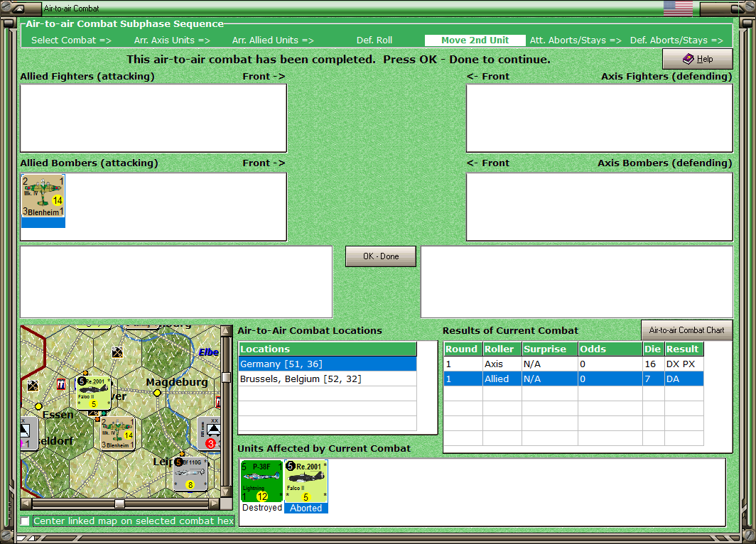The height and width of the screenshot is (544, 756).
Task: Click the Roller column header
Action: click(x=502, y=349)
